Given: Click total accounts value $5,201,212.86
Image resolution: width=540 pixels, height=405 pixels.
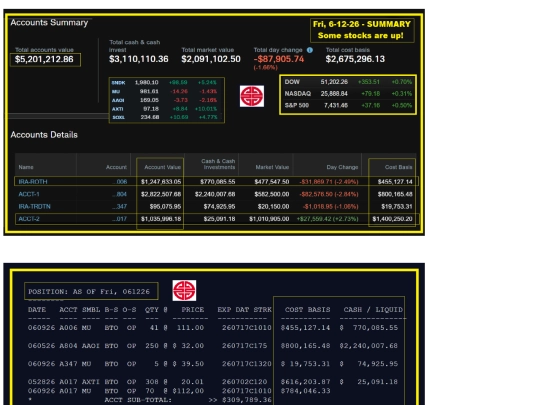Looking at the screenshot, I should coord(44,59).
